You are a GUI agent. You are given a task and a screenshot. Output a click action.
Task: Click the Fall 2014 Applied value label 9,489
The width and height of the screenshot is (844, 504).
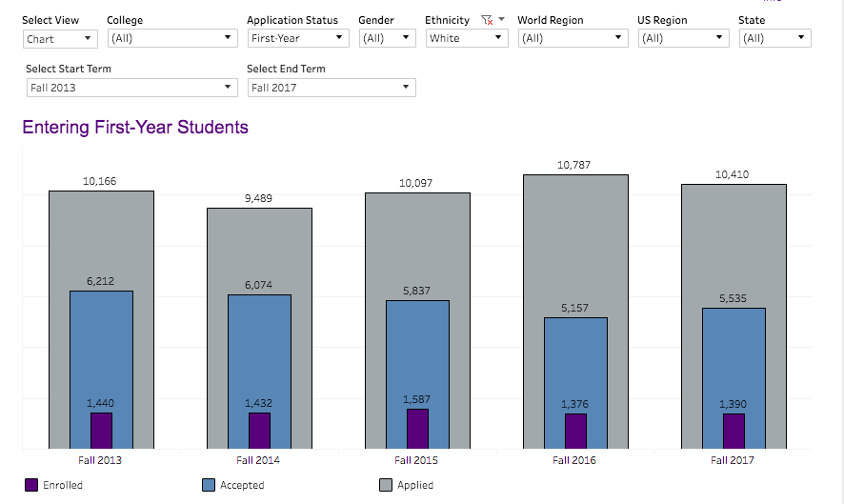pyautogui.click(x=259, y=198)
